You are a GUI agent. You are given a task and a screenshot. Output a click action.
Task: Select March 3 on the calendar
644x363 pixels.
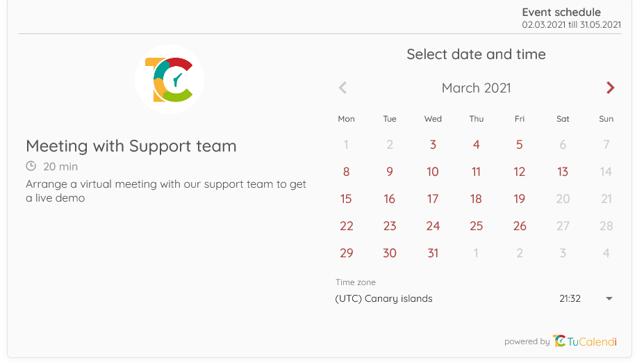(433, 145)
